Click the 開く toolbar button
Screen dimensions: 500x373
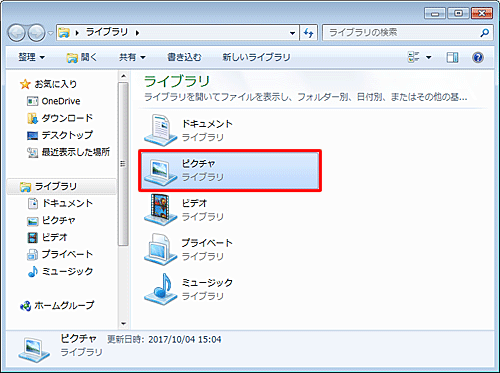(x=82, y=57)
